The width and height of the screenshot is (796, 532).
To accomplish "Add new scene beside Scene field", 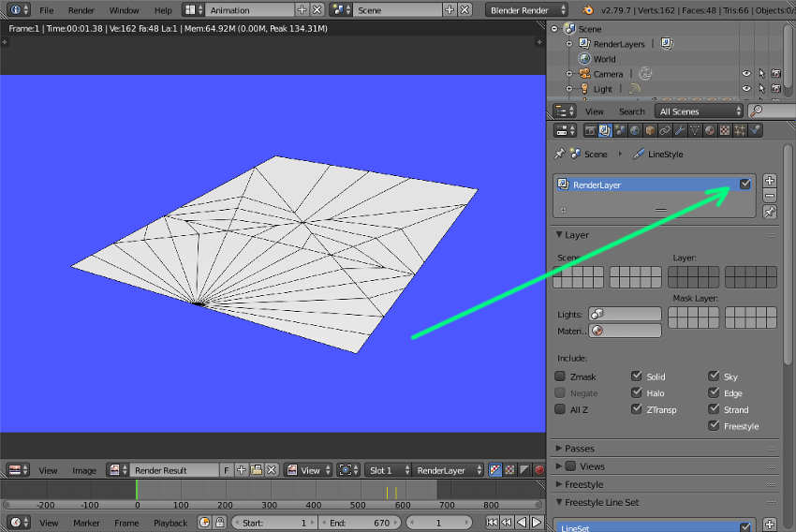I will [450, 9].
